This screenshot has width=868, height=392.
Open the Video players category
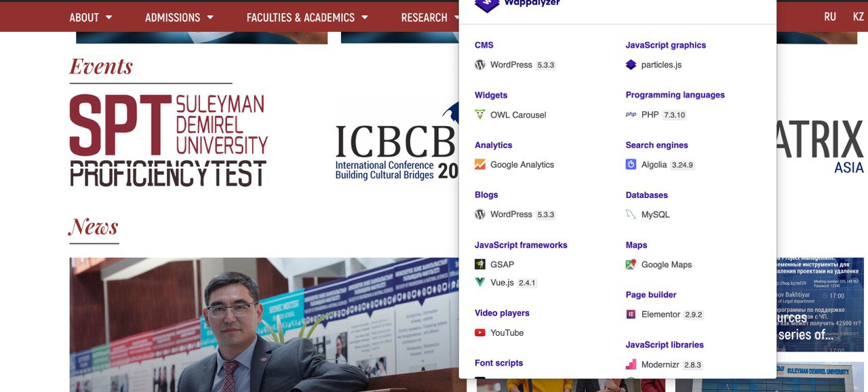coord(502,313)
